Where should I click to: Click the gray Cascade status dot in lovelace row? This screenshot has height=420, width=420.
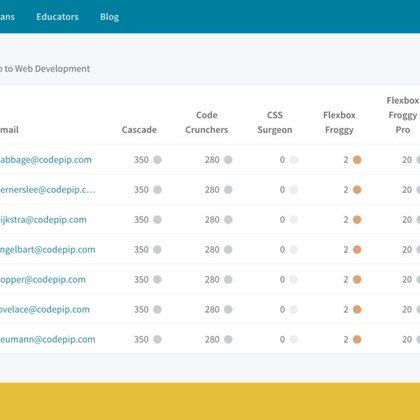click(x=157, y=309)
